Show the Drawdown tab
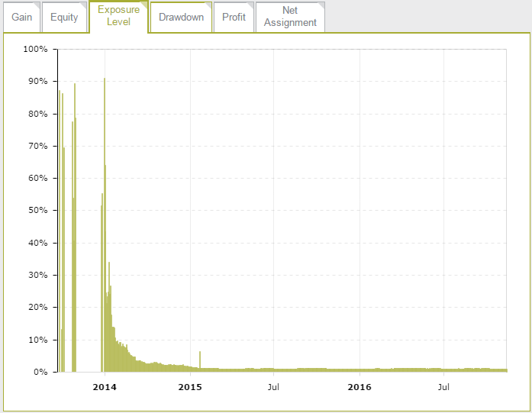Screen dimensions: 532x413 point(181,18)
